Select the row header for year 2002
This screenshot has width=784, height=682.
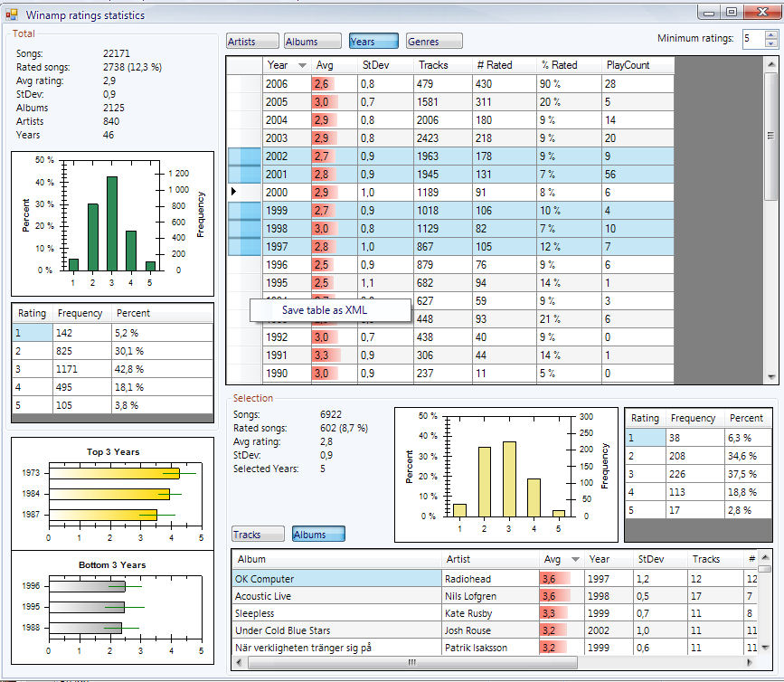(244, 156)
